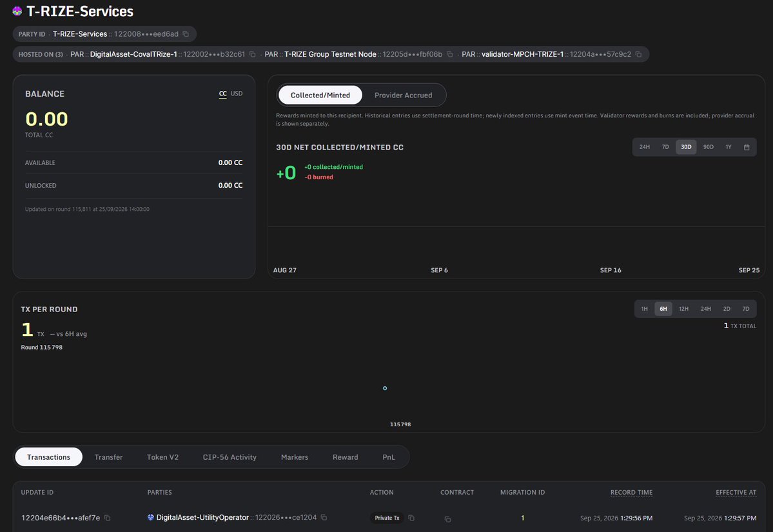Viewport: 773px width, 532px height.
Task: Open the Transactions tab
Action: (x=49, y=457)
